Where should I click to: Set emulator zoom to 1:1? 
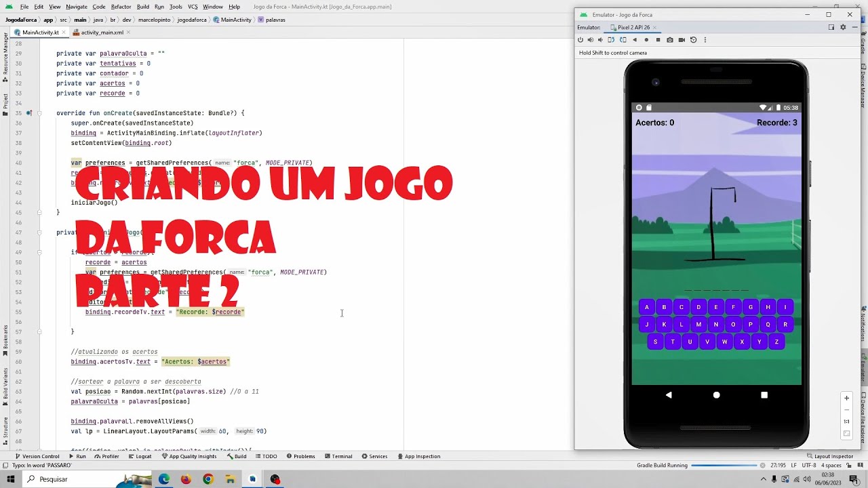(846, 422)
